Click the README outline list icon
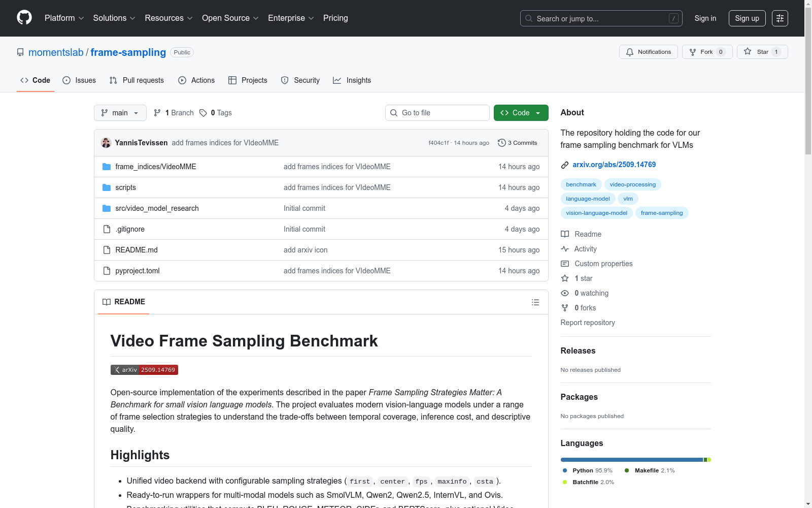Viewport: 812px width, 508px height. click(x=535, y=302)
